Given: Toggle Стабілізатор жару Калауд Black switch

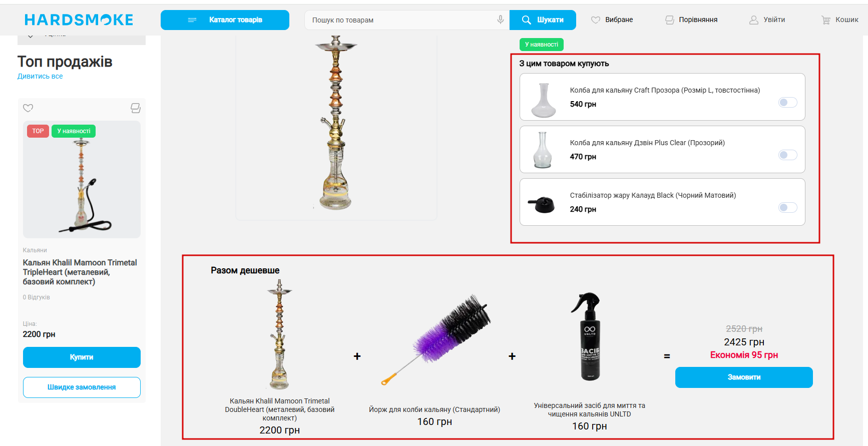Looking at the screenshot, I should [x=787, y=207].
